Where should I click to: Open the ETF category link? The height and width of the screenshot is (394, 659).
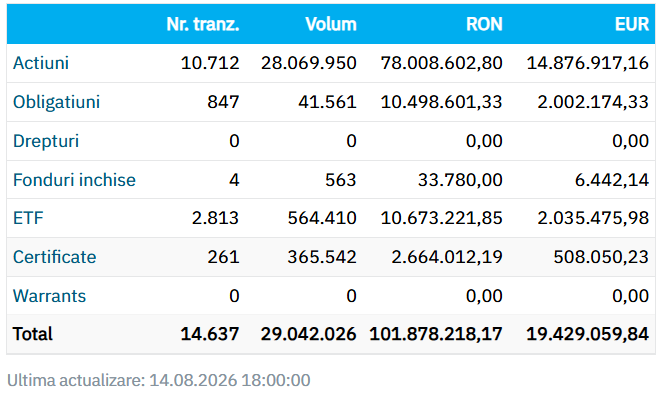pos(28,218)
